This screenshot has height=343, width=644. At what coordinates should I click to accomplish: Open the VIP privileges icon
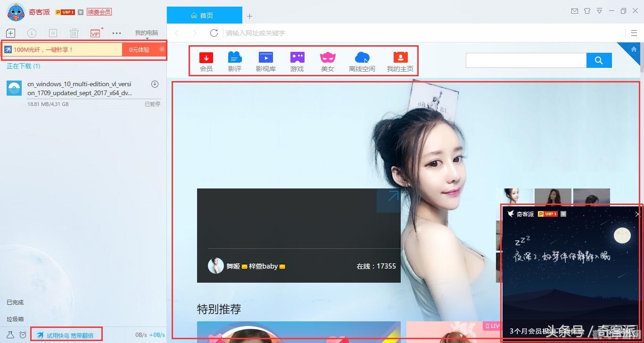95,33
